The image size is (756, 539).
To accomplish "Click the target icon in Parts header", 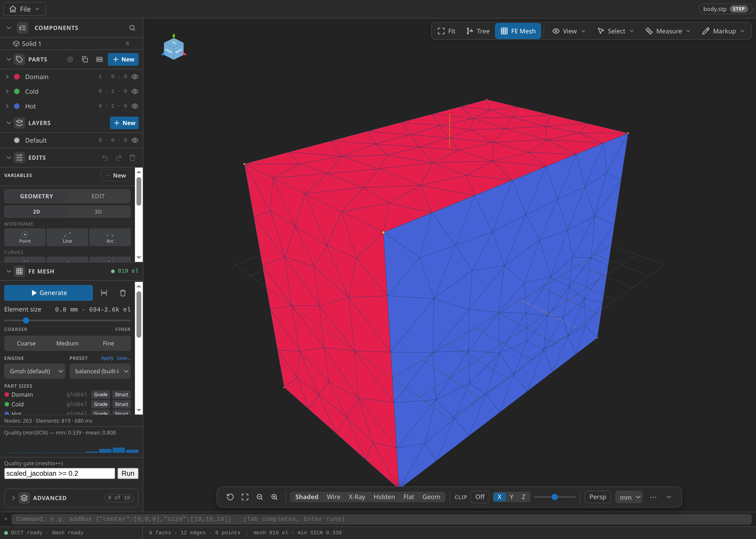I will click(70, 59).
